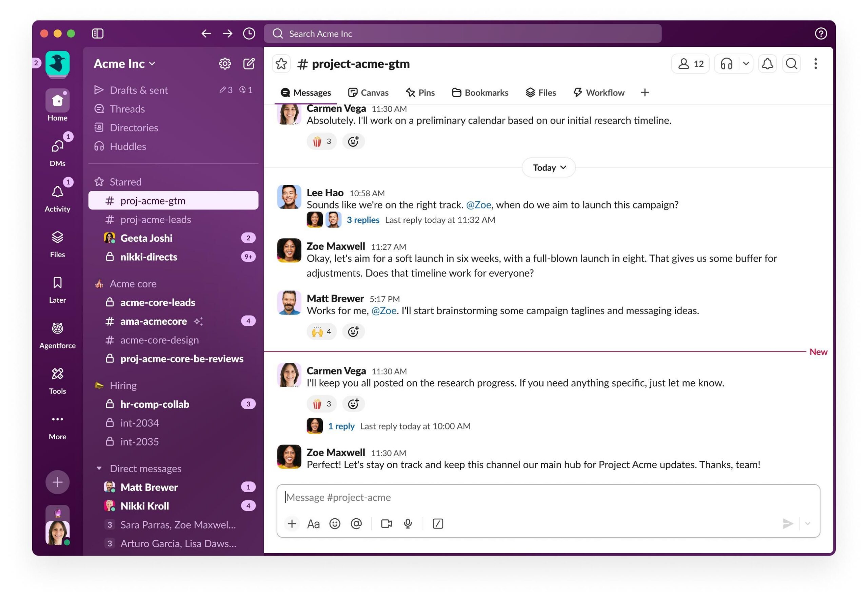
Task: Open the ama-acmecore channel
Action: (173, 321)
